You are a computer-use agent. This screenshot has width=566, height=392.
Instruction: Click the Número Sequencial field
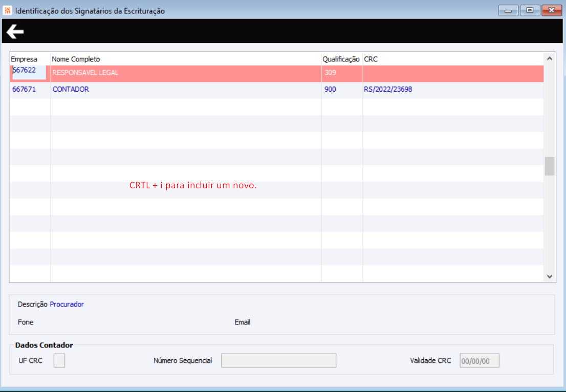tap(279, 360)
